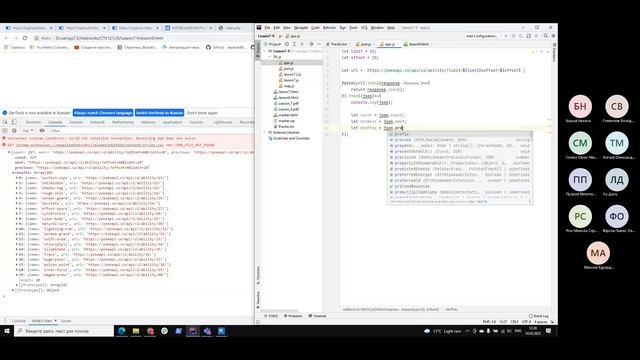Open the Network tab in DevTools
Image resolution: width=640 pixels, height=360 pixels.
(97, 122)
